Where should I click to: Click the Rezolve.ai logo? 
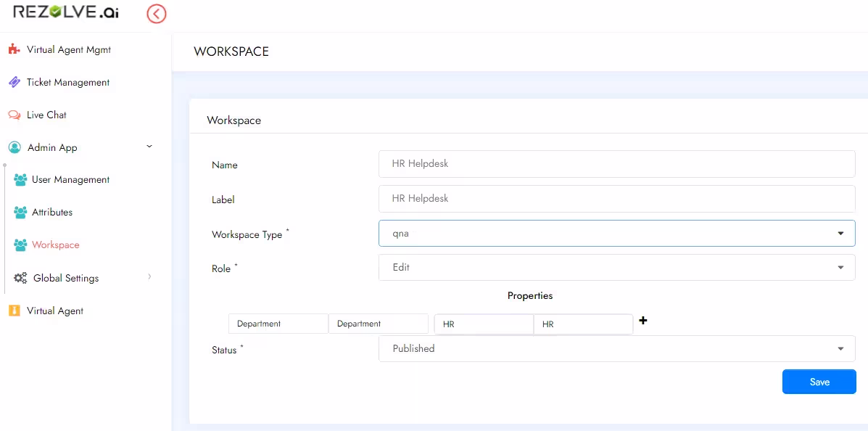click(x=66, y=12)
